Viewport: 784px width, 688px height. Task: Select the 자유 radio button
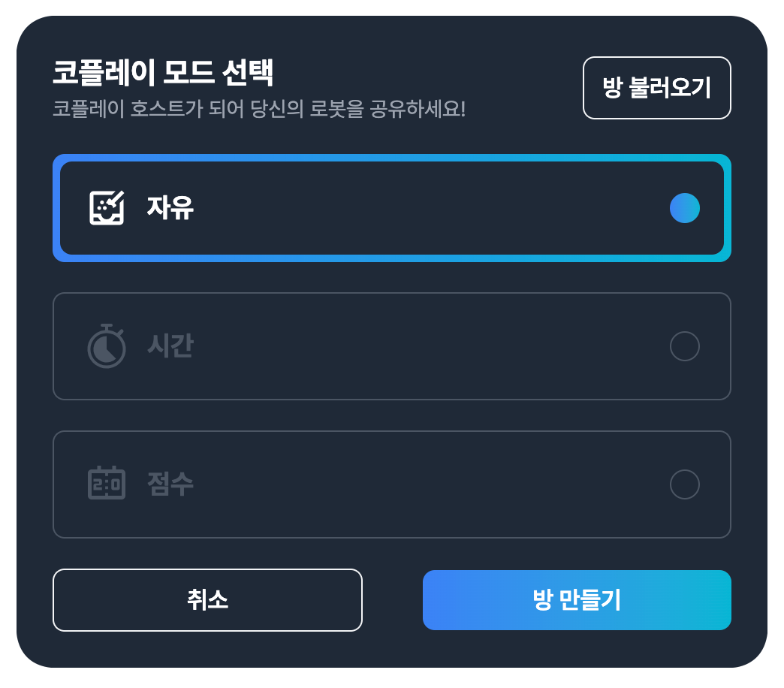pyautogui.click(x=685, y=208)
